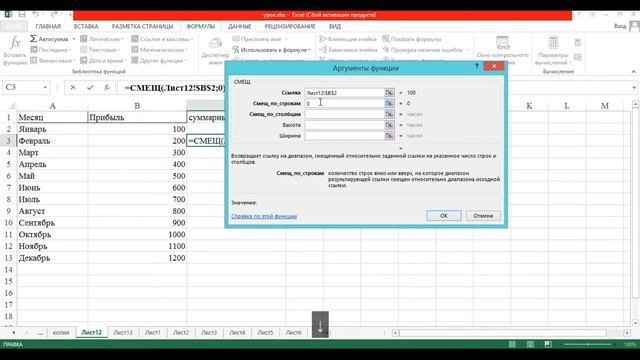Click the Ссылка reference input field
640x360 pixels.
[344, 93]
